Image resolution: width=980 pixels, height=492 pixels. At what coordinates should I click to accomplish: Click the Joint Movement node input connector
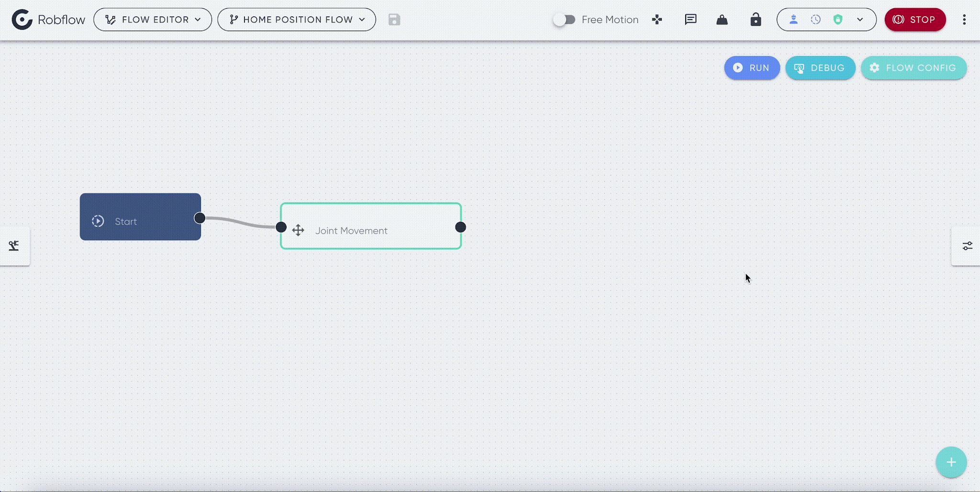(x=281, y=227)
